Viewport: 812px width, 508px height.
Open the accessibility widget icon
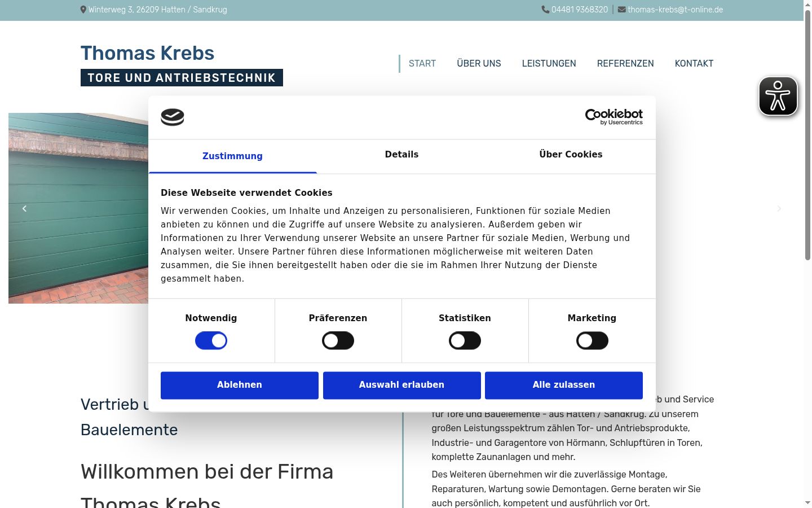[x=778, y=96]
